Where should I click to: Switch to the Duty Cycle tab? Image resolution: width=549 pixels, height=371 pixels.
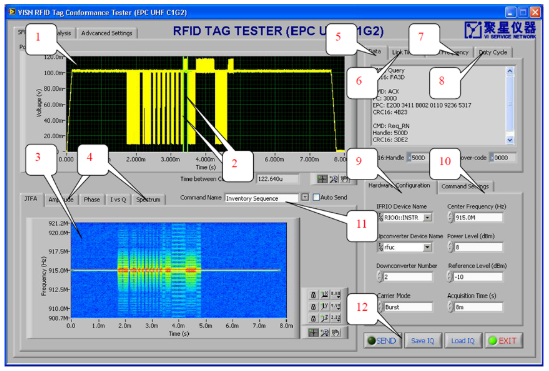(493, 52)
